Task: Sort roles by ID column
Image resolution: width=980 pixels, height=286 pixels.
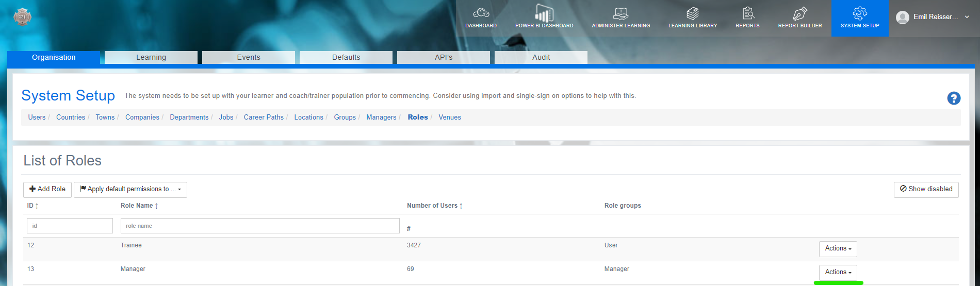Action: pos(33,206)
